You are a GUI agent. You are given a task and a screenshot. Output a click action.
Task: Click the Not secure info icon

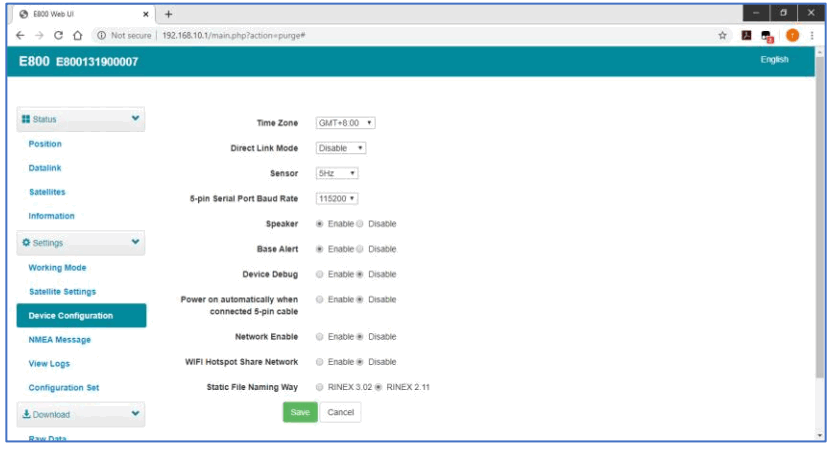click(101, 36)
